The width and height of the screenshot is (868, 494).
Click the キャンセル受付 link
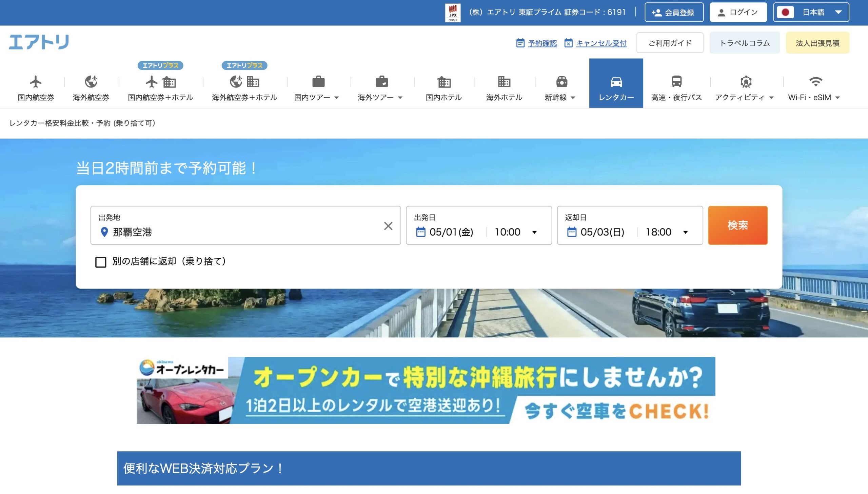coord(601,43)
